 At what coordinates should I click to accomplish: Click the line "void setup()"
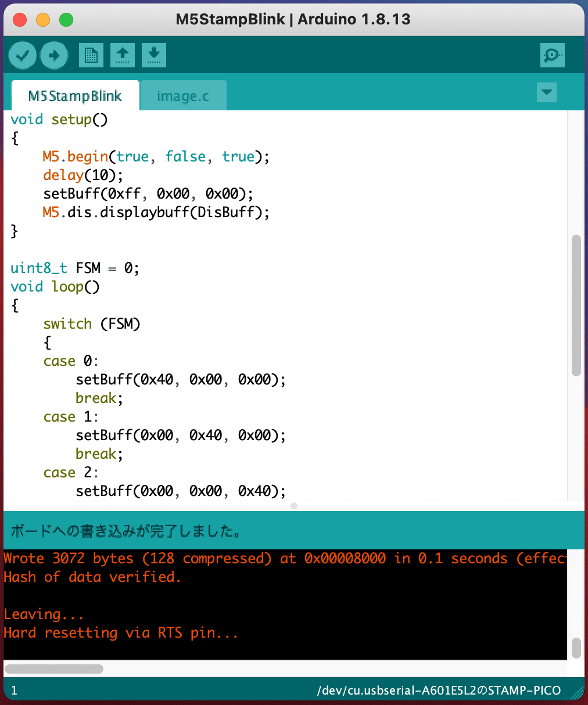click(59, 120)
